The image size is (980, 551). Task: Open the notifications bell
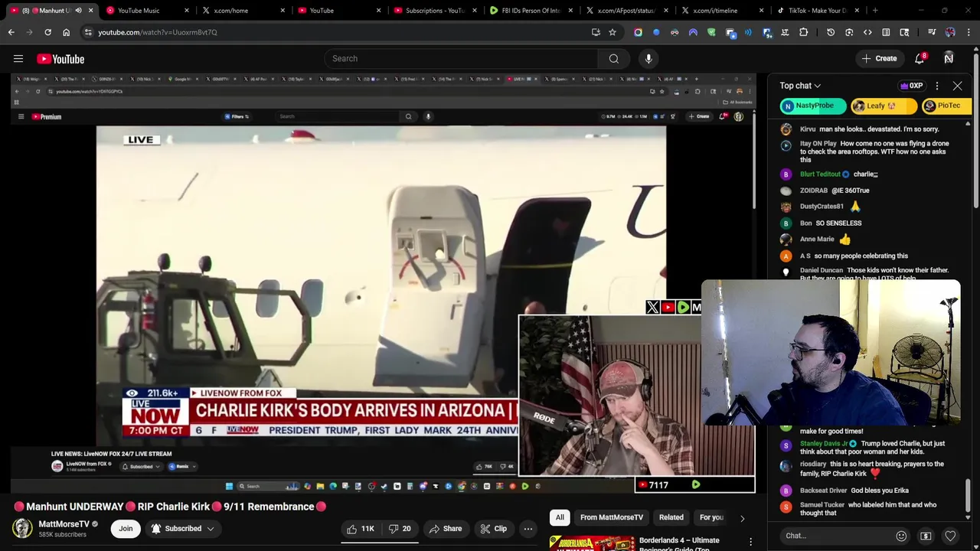(x=920, y=59)
